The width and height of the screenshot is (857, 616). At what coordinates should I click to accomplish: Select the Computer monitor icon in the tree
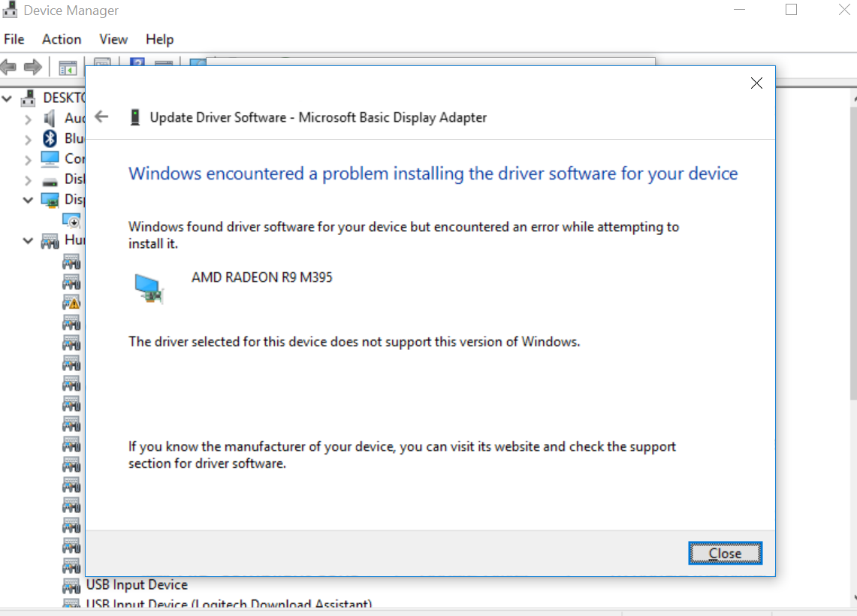[50, 159]
